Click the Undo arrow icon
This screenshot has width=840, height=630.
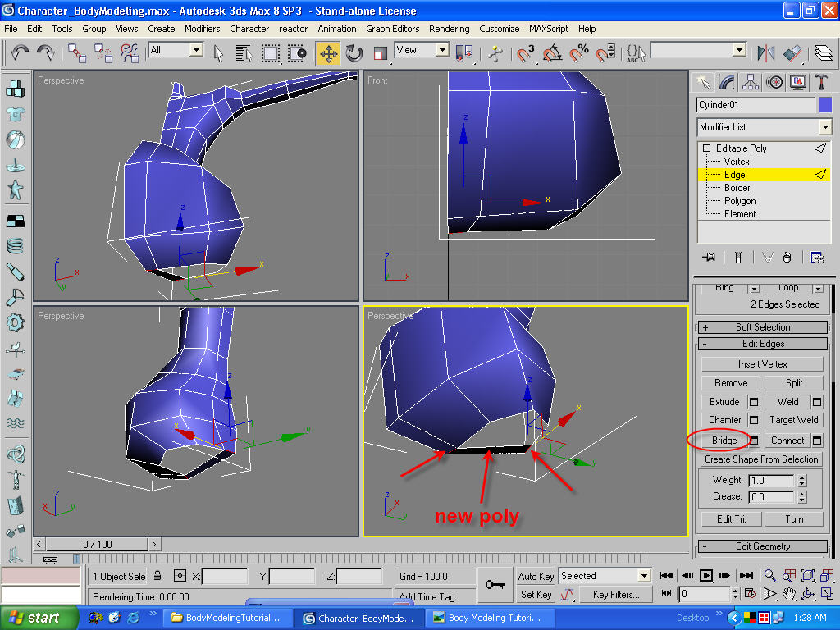(x=20, y=52)
